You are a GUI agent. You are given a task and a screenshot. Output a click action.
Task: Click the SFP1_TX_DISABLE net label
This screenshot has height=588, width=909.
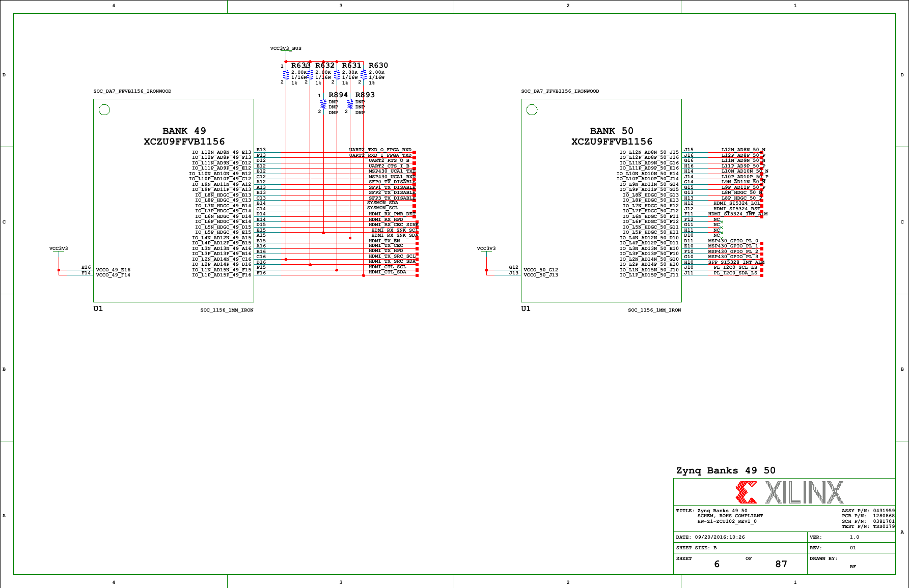[392, 187]
